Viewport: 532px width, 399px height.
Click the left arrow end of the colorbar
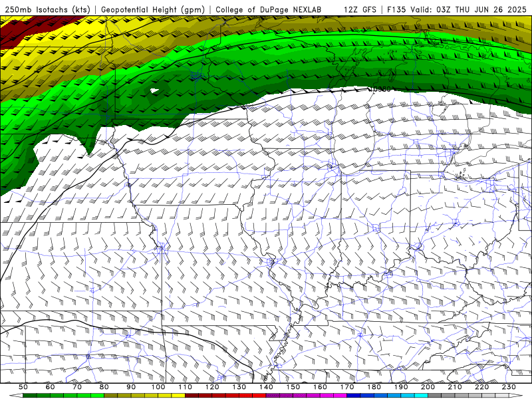pyautogui.click(x=16, y=396)
